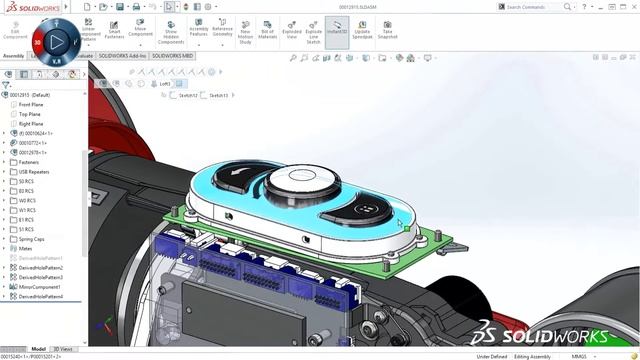Click Show Hidden Components
The width and height of the screenshot is (640, 360).
pos(171,32)
